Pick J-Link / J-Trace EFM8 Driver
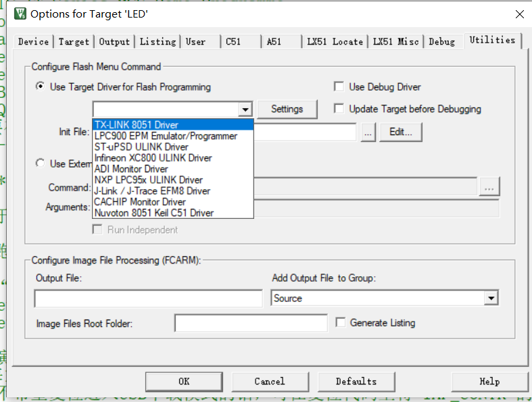This screenshot has width=532, height=402. (x=173, y=191)
